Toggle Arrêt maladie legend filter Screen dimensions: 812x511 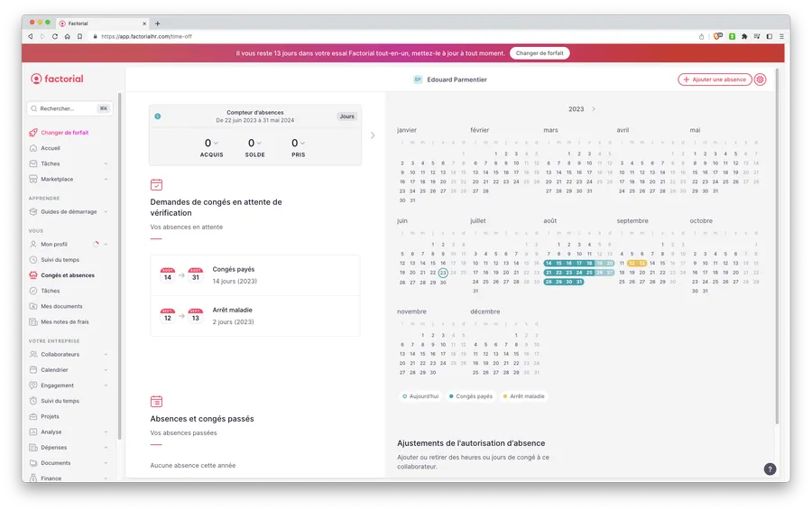click(x=523, y=396)
